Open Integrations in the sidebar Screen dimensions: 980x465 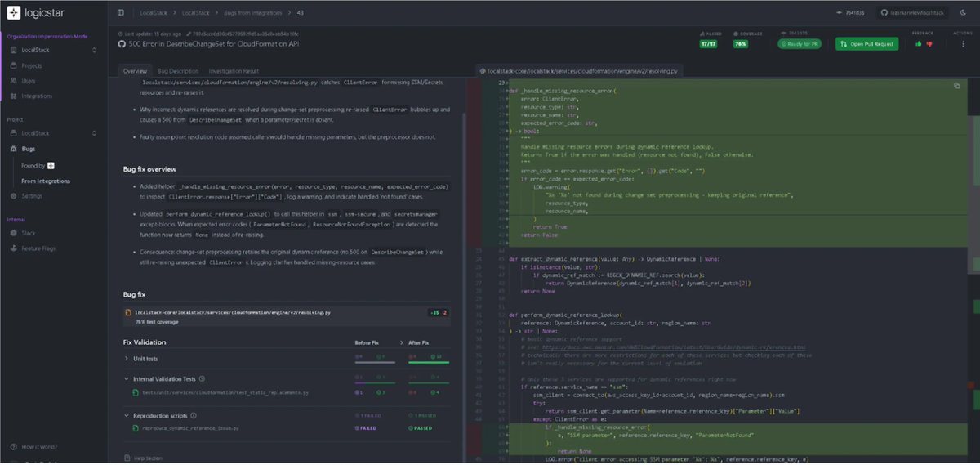pos(37,96)
